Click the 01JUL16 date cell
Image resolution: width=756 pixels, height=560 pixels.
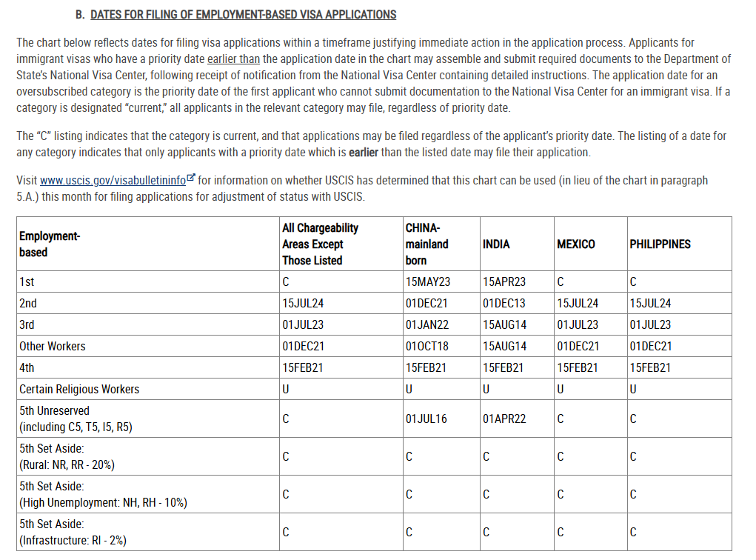[x=426, y=419]
